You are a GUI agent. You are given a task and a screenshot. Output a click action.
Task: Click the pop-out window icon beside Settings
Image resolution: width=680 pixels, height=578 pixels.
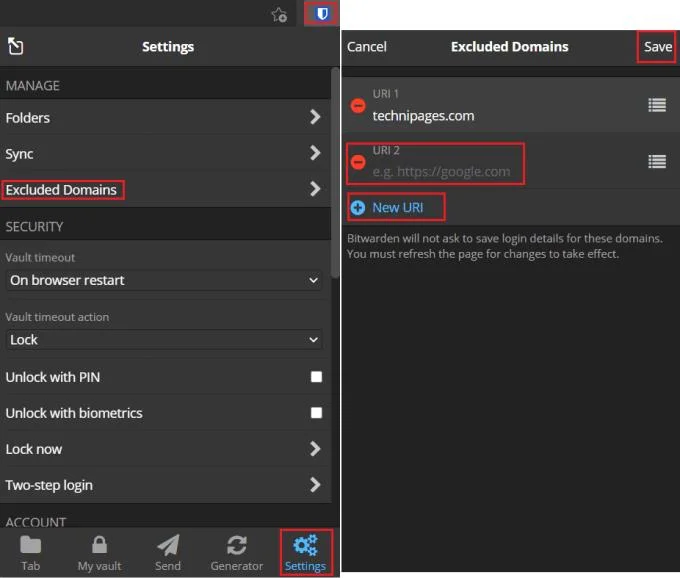pyautogui.click(x=15, y=46)
